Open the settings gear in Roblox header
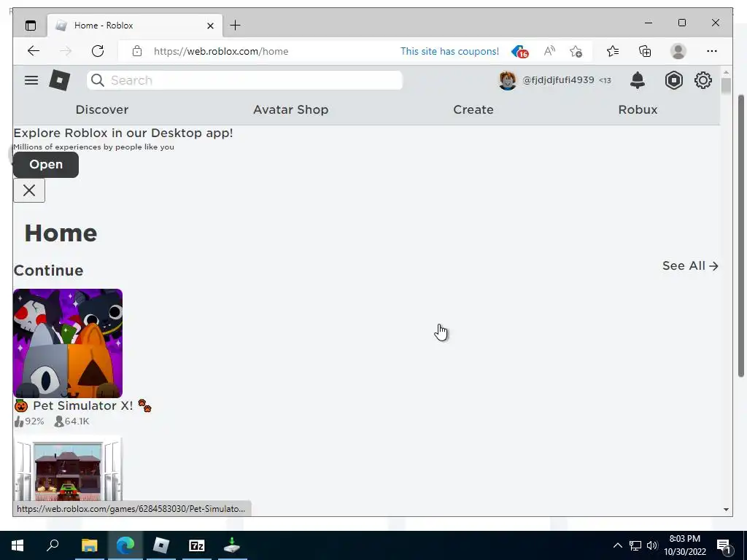 click(703, 80)
